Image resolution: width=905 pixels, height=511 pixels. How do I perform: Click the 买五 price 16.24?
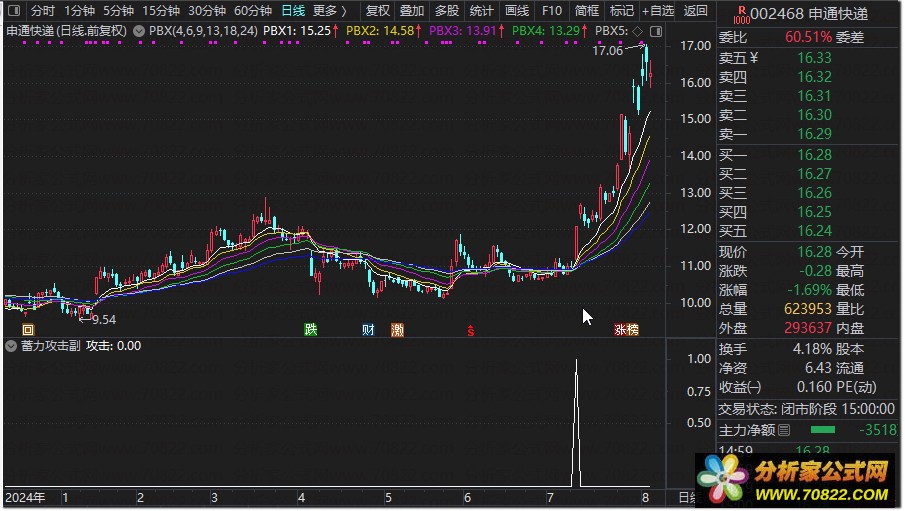814,231
